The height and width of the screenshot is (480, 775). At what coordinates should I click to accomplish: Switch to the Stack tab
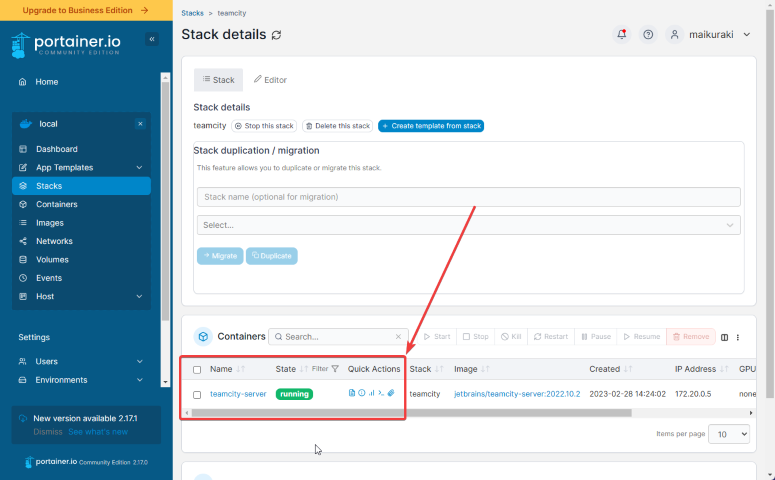[218, 80]
